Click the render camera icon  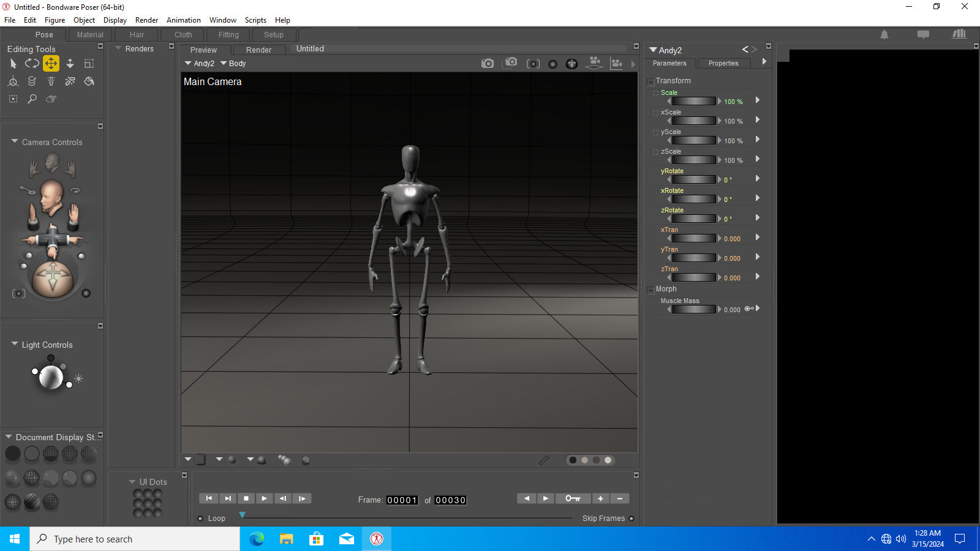488,63
